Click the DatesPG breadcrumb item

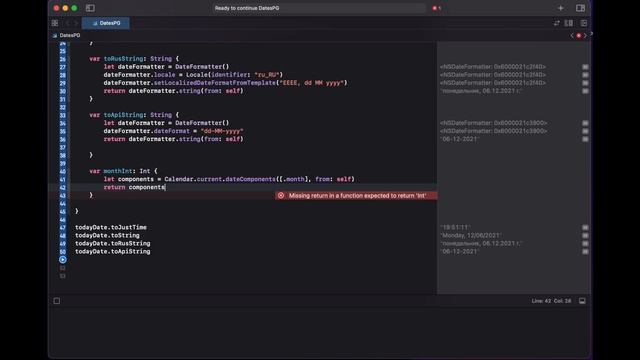tap(67, 36)
